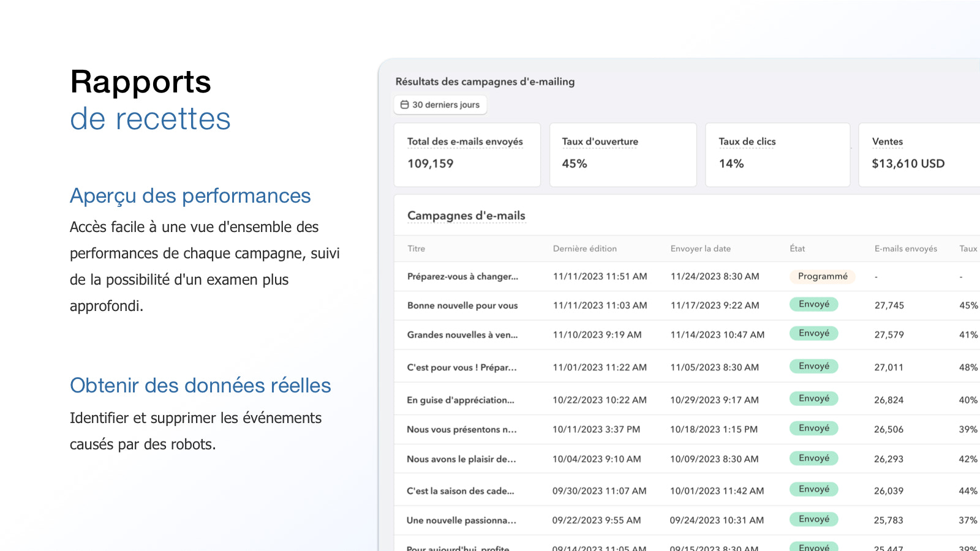This screenshot has width=980, height=551.
Task: Click last edit date '11/11/2023 11:51 AM'
Action: [600, 277]
